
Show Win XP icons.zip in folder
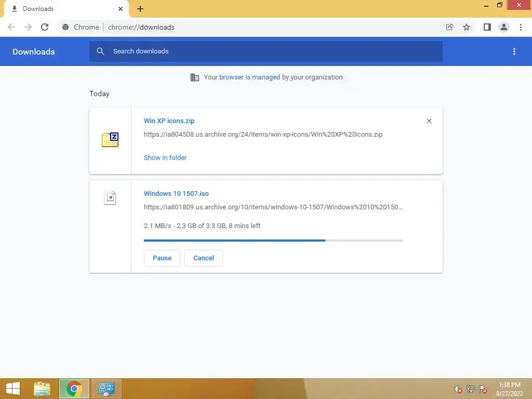165,158
